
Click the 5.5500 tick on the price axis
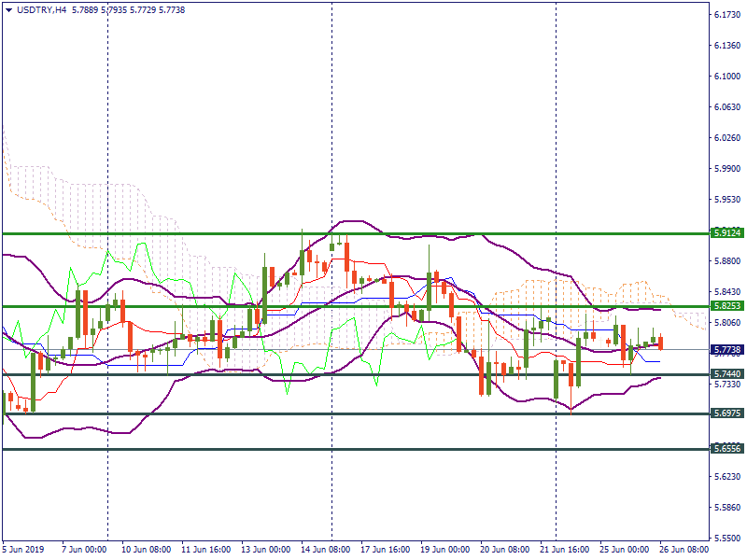726,539
